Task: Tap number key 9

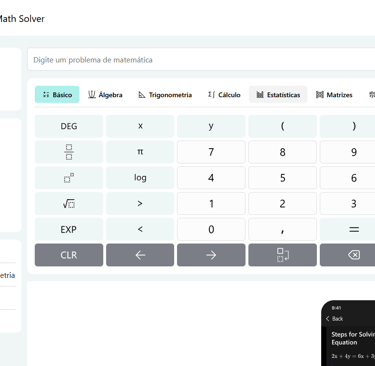Action: [347, 152]
